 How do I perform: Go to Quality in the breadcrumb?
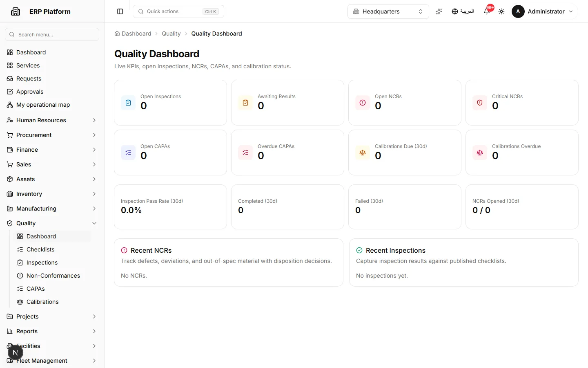click(x=171, y=34)
